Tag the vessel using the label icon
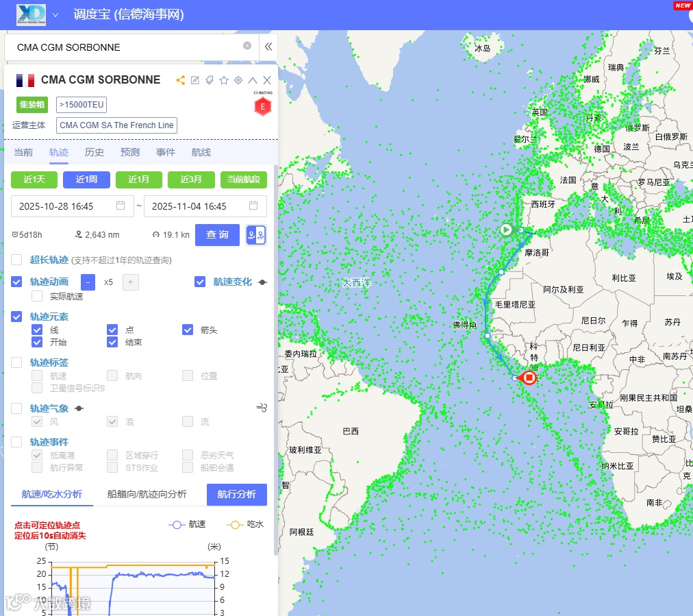The image size is (693, 616). [x=210, y=80]
